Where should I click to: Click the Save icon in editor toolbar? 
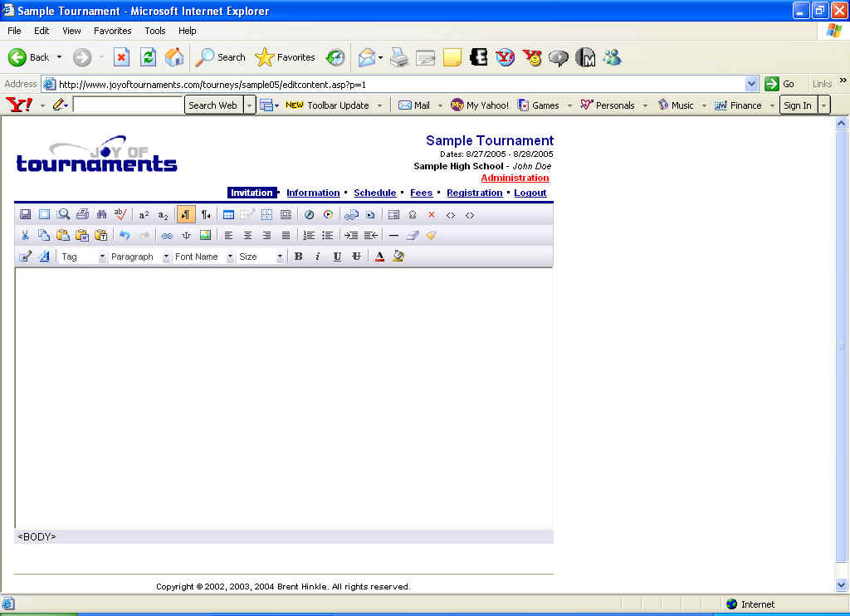25,215
